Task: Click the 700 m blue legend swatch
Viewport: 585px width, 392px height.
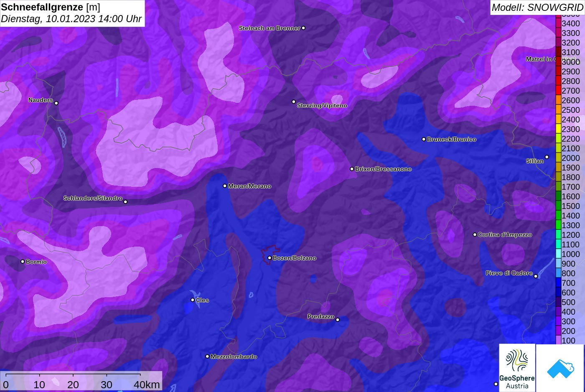Action: tap(558, 283)
